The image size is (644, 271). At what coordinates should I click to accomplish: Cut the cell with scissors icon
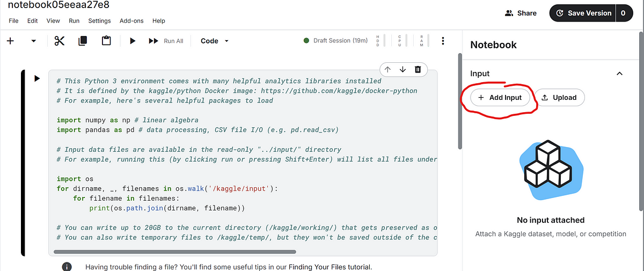[x=59, y=41]
